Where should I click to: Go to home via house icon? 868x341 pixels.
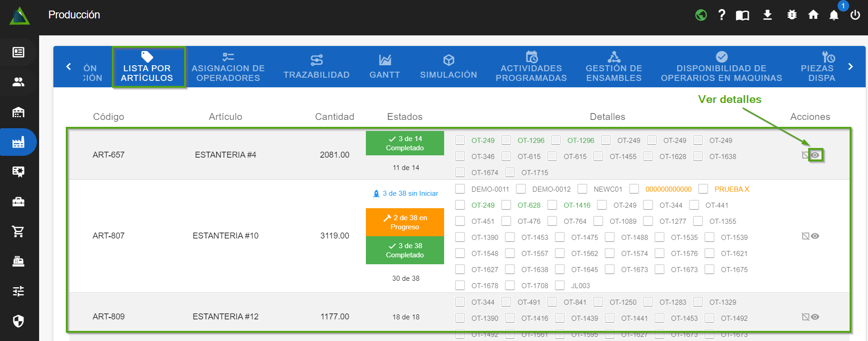point(813,15)
